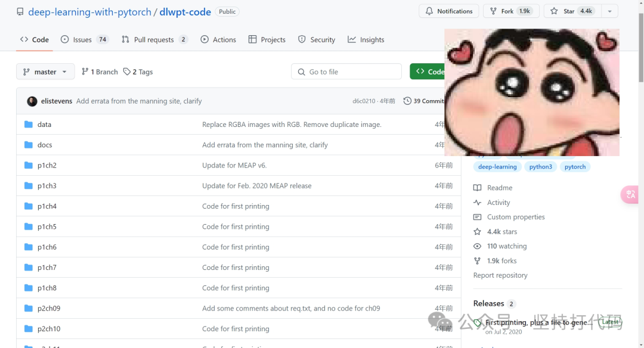
Task: Open the p1ch6 folder
Action: (47, 247)
